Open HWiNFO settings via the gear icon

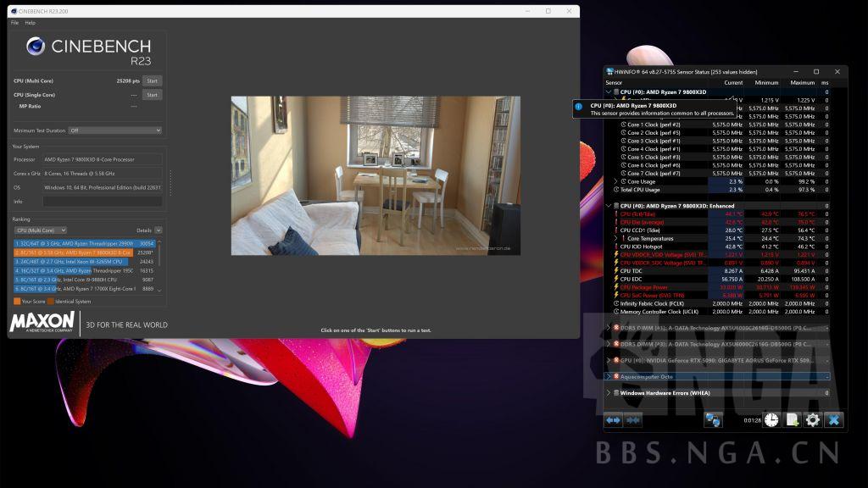tap(813, 419)
